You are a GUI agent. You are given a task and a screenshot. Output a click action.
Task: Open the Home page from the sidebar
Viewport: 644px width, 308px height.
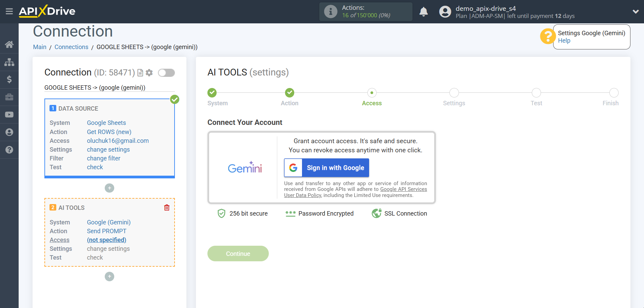tap(9, 44)
